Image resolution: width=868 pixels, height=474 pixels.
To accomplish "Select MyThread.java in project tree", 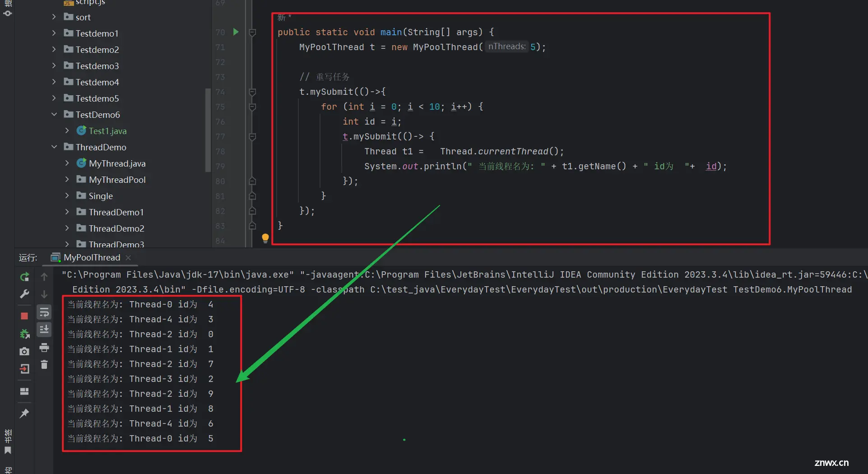I will point(117,163).
